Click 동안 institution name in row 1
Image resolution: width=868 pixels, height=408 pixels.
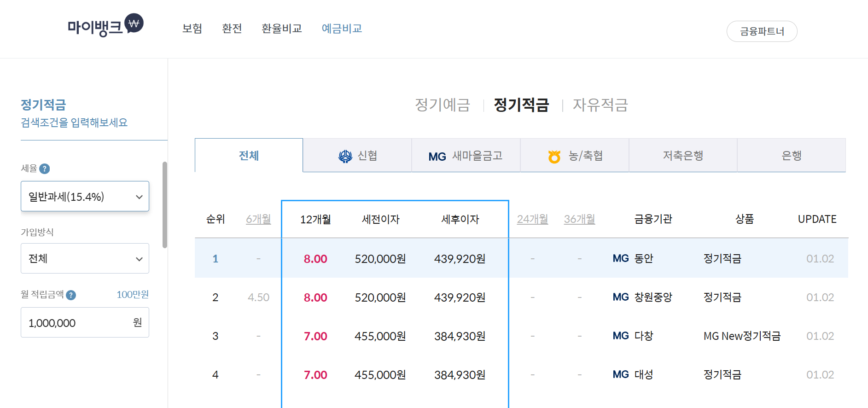(644, 258)
